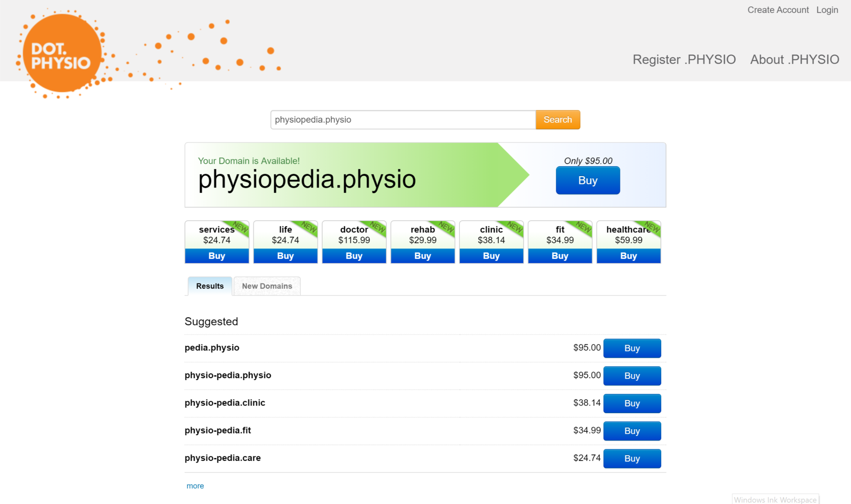Click the orange Search button
851x504 pixels.
click(558, 120)
